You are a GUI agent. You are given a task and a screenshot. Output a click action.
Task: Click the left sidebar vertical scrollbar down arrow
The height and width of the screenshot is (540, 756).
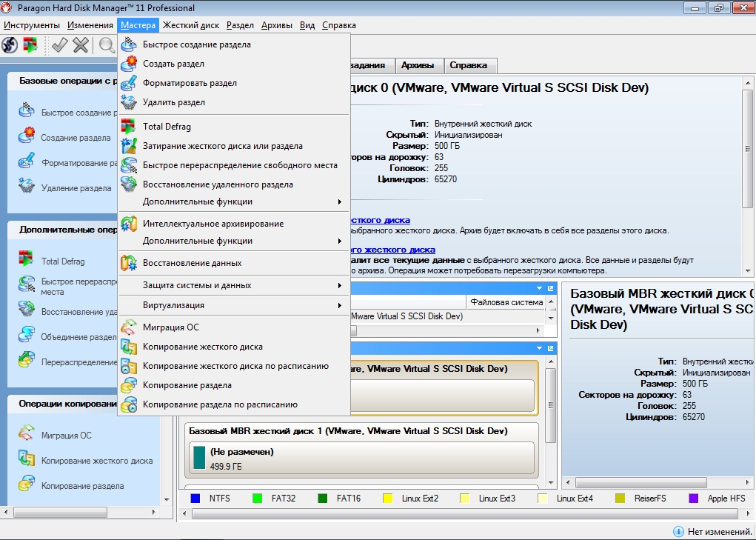[167, 499]
